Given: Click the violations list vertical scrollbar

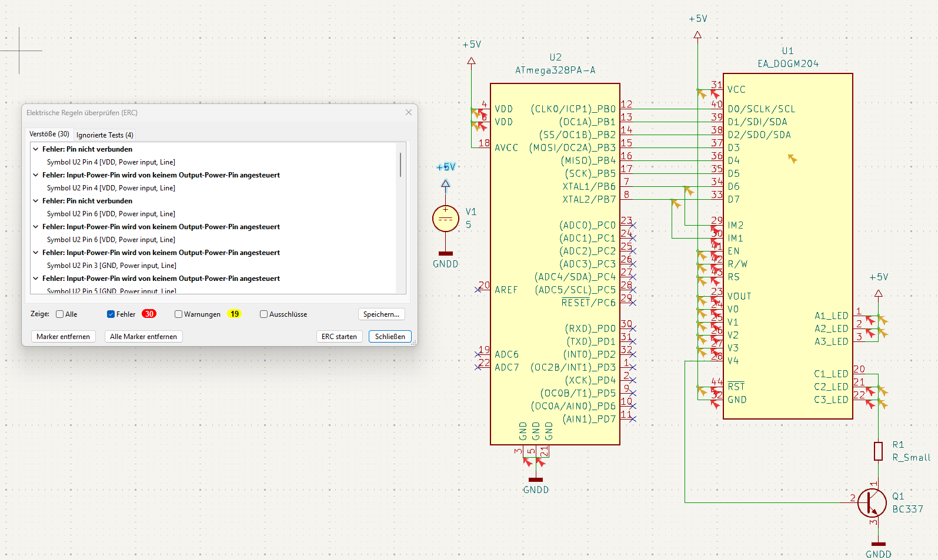Looking at the screenshot, I should tap(400, 165).
